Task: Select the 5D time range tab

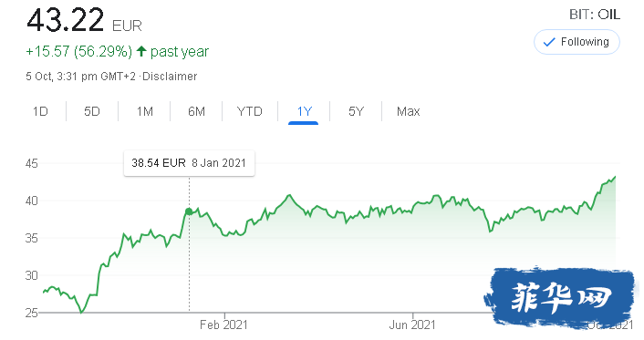Action: 92,111
